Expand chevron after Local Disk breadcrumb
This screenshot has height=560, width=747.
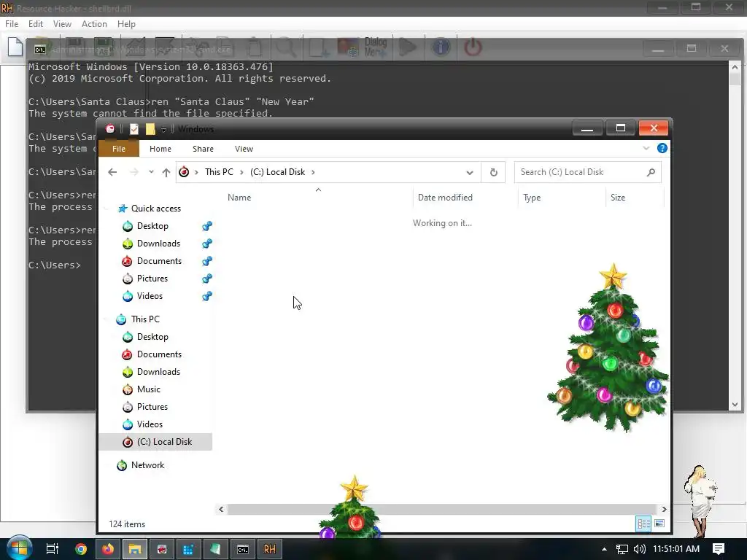[x=313, y=172]
